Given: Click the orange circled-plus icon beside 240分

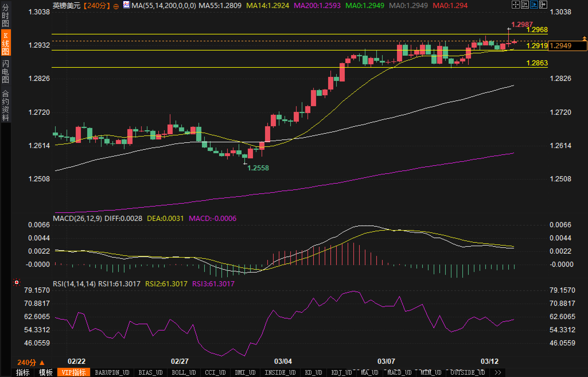Looking at the screenshot, I should click(x=116, y=6).
